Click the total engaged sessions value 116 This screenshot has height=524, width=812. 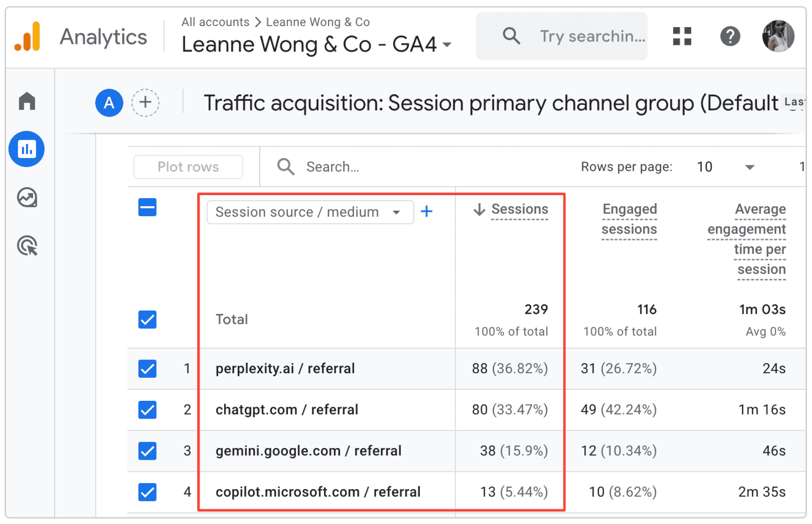coord(647,310)
